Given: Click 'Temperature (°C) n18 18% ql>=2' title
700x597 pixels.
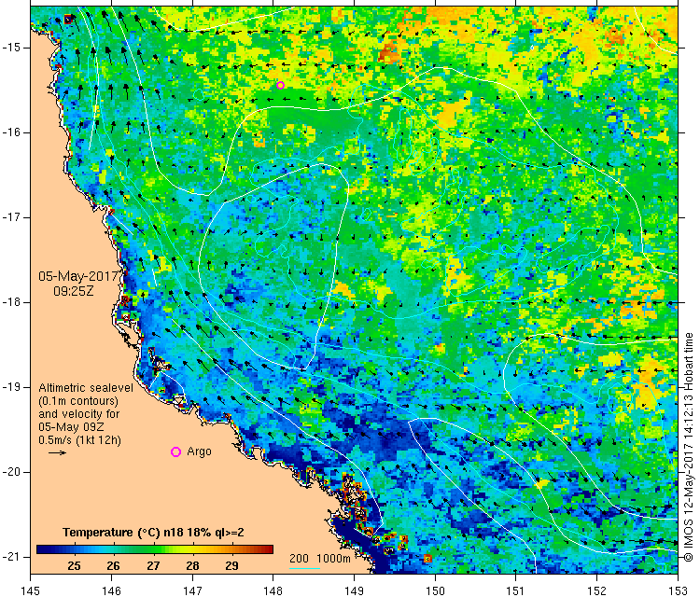Looking at the screenshot, I should click(x=153, y=533).
